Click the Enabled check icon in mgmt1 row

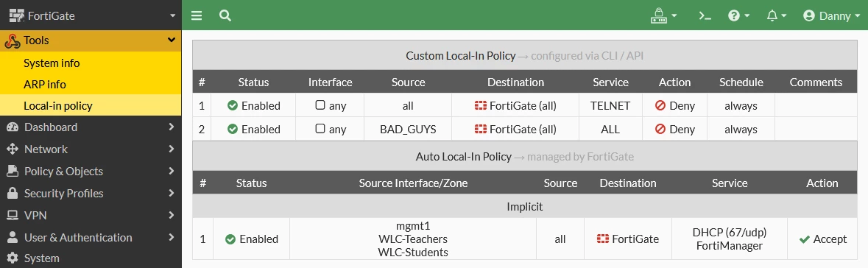click(x=230, y=239)
